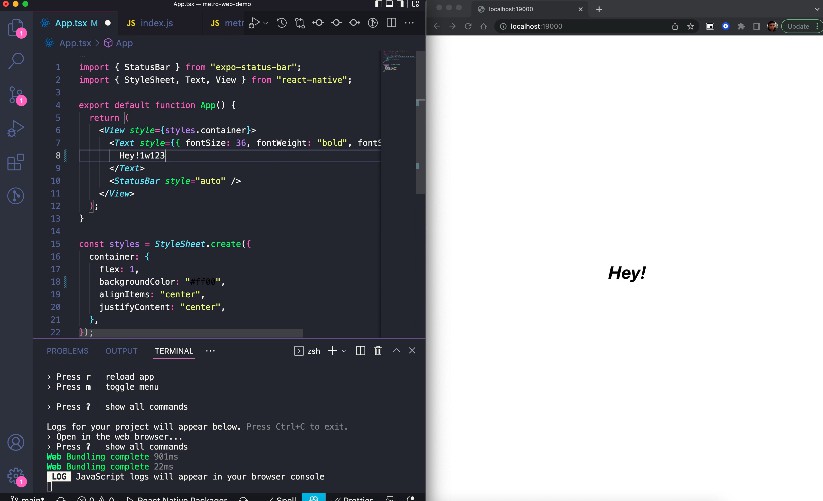Image resolution: width=823 pixels, height=501 pixels.
Task: Click the Manage gear icon
Action: point(16,476)
